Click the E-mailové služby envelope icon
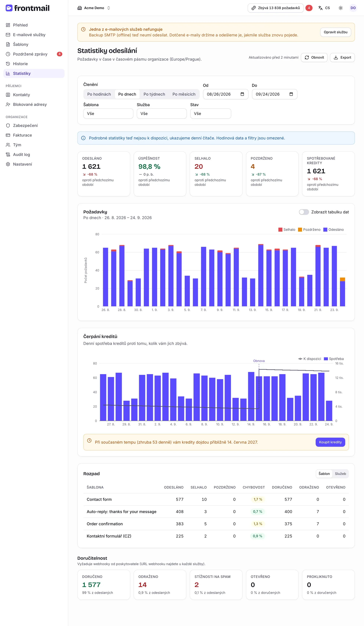 click(x=8, y=35)
